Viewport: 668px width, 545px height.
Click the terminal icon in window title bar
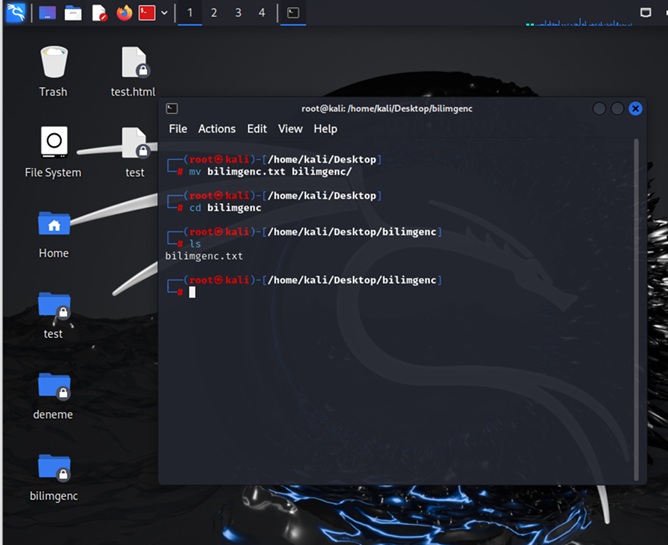pyautogui.click(x=172, y=109)
